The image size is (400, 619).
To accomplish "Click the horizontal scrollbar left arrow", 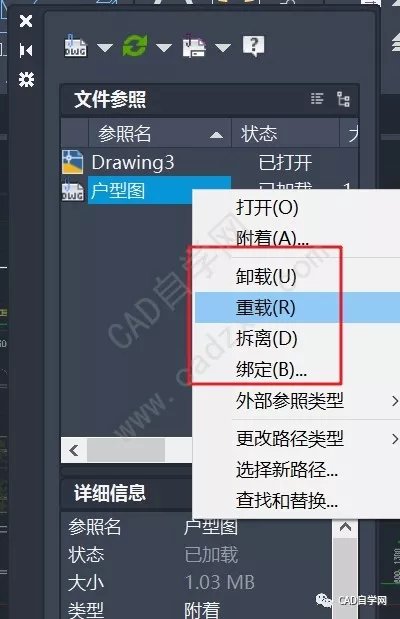I will tap(74, 450).
